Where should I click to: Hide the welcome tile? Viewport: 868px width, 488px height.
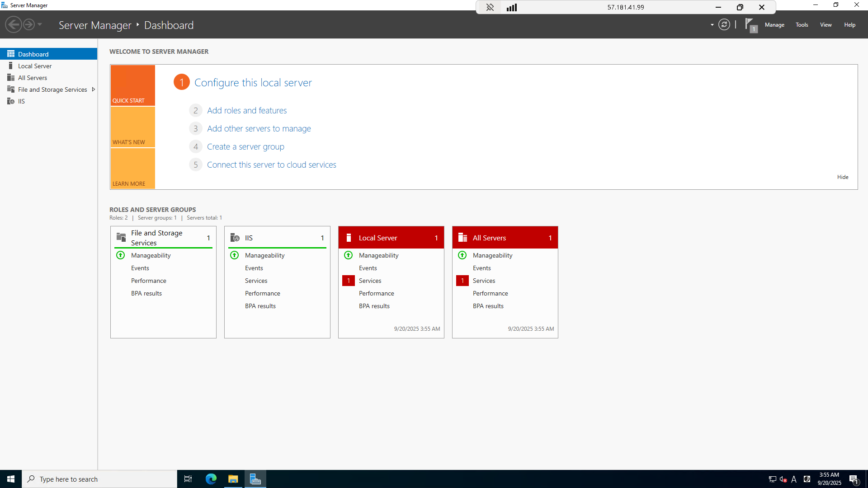tap(842, 177)
